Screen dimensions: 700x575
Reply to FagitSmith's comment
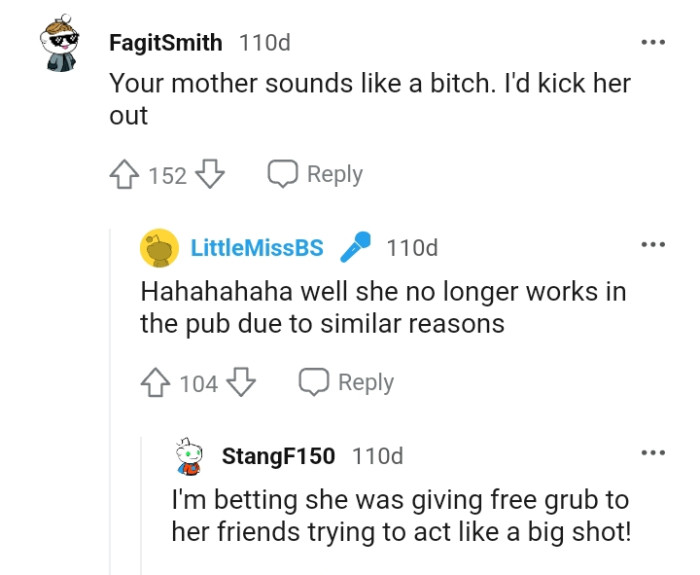pos(315,175)
